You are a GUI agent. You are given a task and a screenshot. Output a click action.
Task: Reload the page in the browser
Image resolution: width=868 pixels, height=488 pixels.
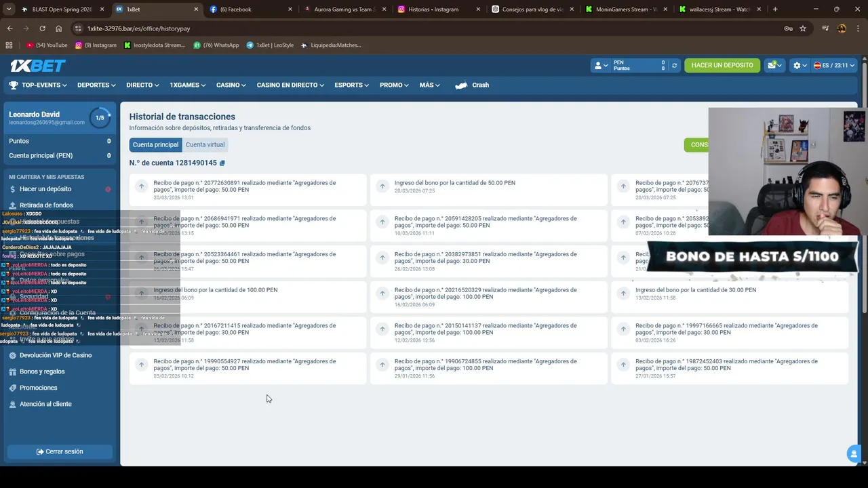[x=42, y=28]
